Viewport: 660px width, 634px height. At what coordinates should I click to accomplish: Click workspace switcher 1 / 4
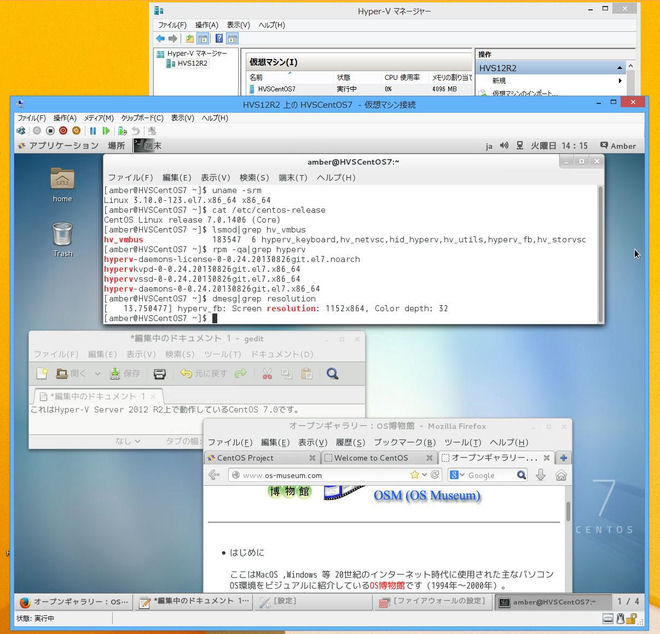628,602
